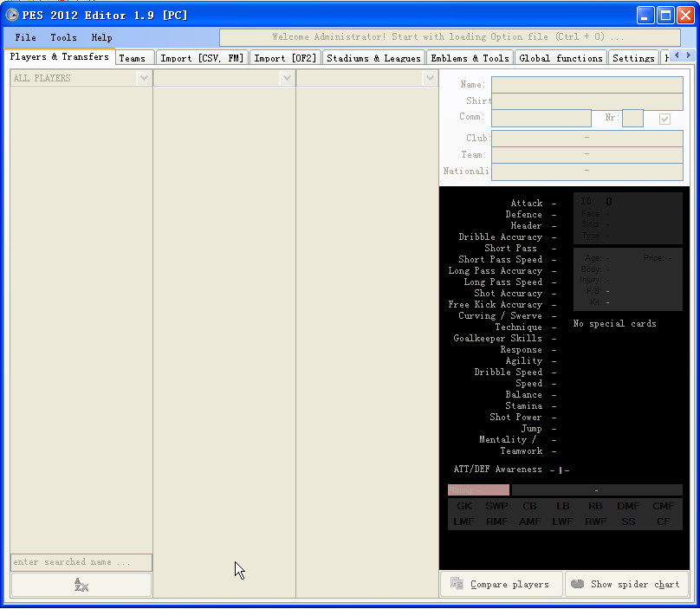Click the Nationality field
Image resolution: width=700 pixels, height=609 pixels.
point(587,172)
